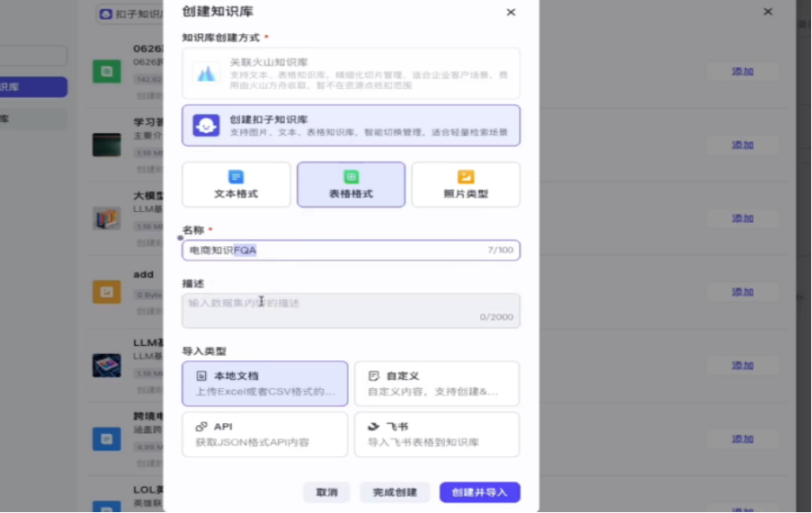Screen dimensions: 812x513
Task: Click the yellow icon of add item
Action: 107,292
